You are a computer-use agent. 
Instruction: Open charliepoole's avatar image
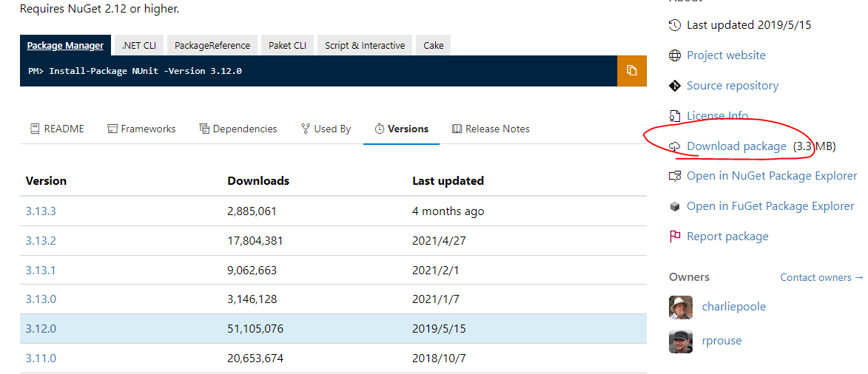click(681, 307)
